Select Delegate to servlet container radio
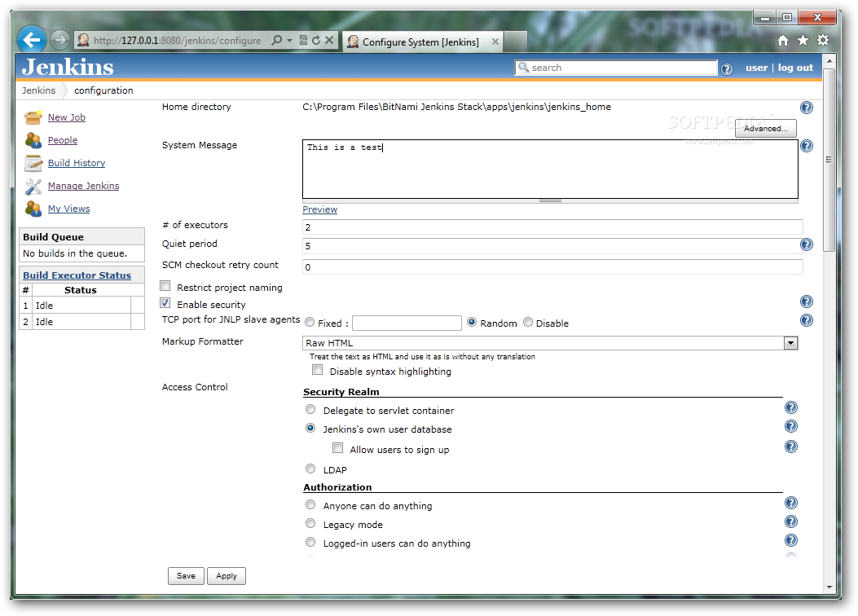Screen dimensions: 858x616 (310, 409)
